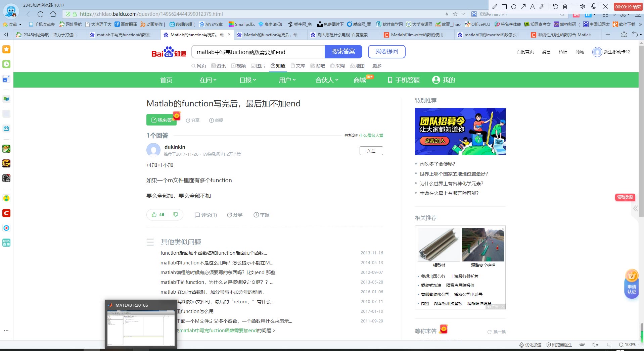The image size is (644, 351).
Task: Open the green clock history sidebar icon
Action: pyautogui.click(x=6, y=64)
